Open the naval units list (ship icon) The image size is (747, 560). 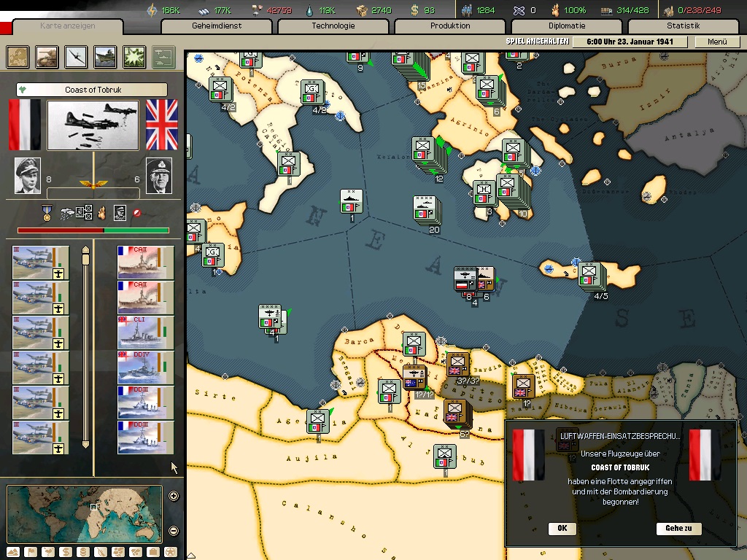pyautogui.click(x=106, y=56)
